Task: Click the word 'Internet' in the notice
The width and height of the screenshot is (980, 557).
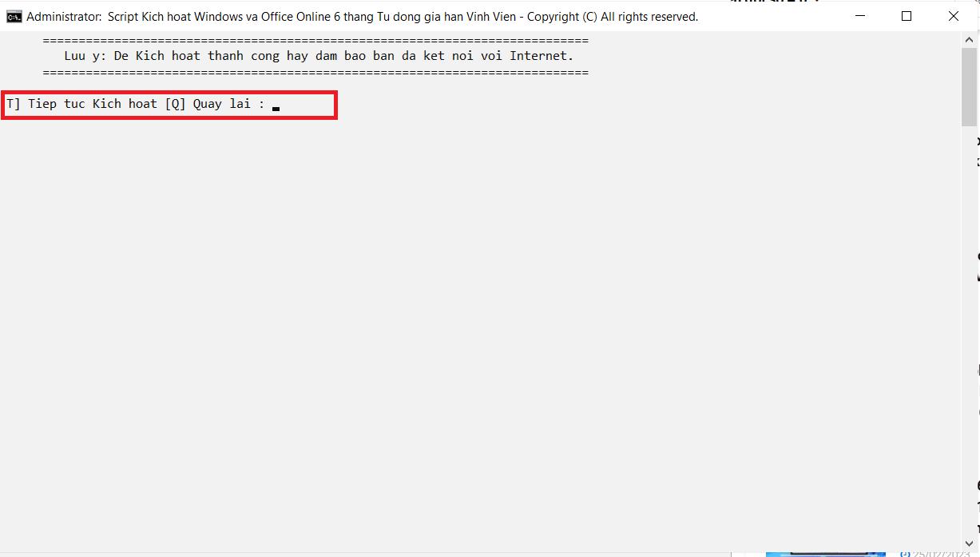Action: (x=538, y=56)
